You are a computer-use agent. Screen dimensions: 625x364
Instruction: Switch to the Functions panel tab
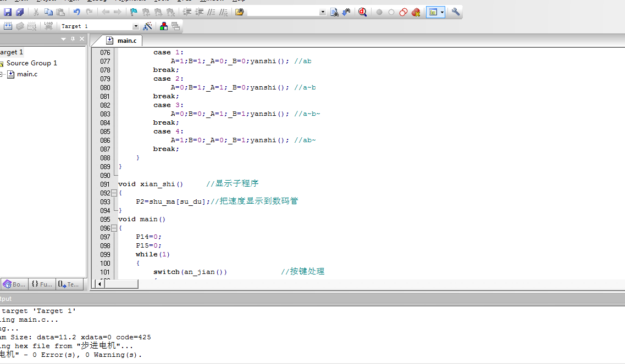42,284
